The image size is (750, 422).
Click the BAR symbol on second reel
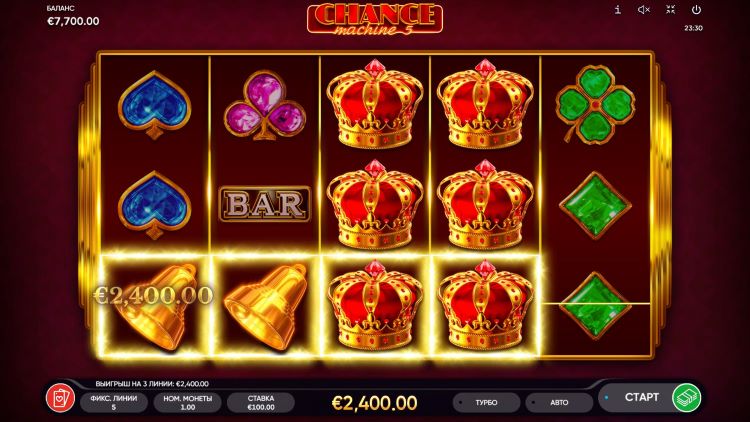click(x=265, y=204)
